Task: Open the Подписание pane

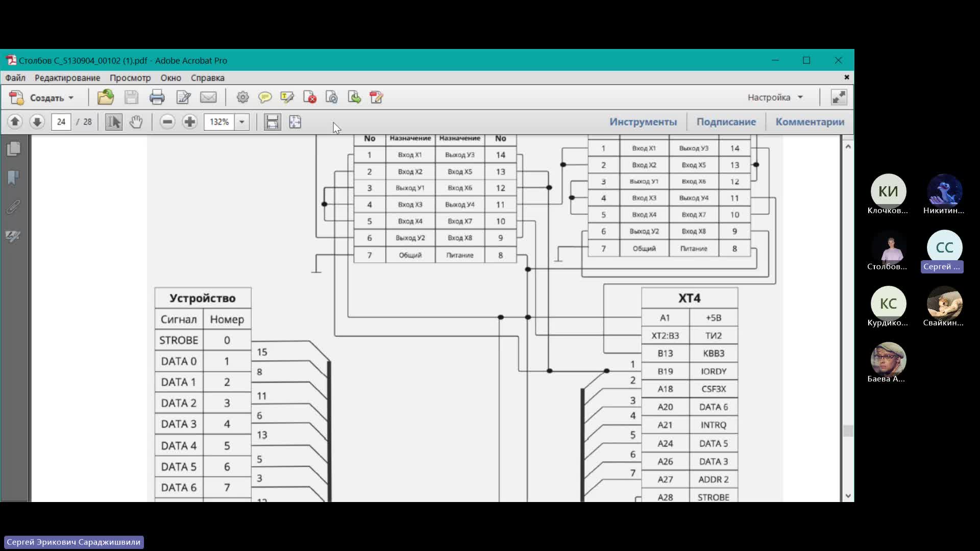Action: 726,122
